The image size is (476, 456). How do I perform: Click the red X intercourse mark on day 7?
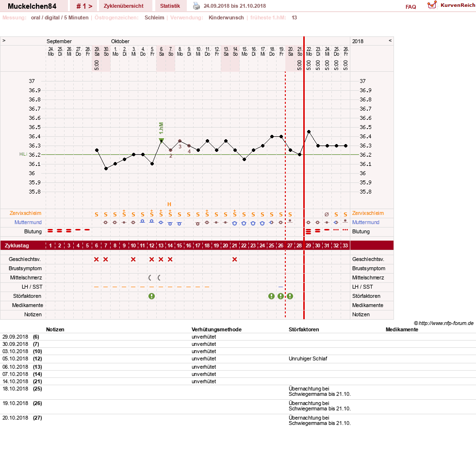[105, 259]
